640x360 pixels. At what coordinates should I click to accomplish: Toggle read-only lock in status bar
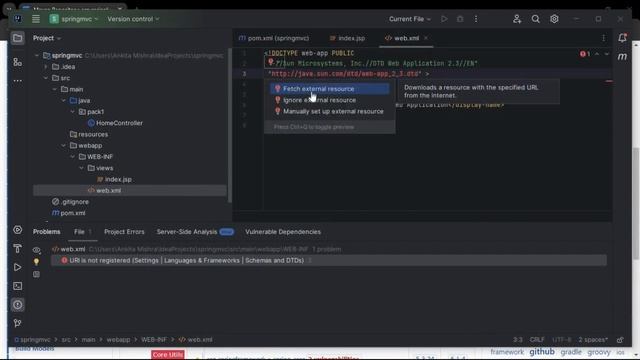pyautogui.click(x=620, y=340)
